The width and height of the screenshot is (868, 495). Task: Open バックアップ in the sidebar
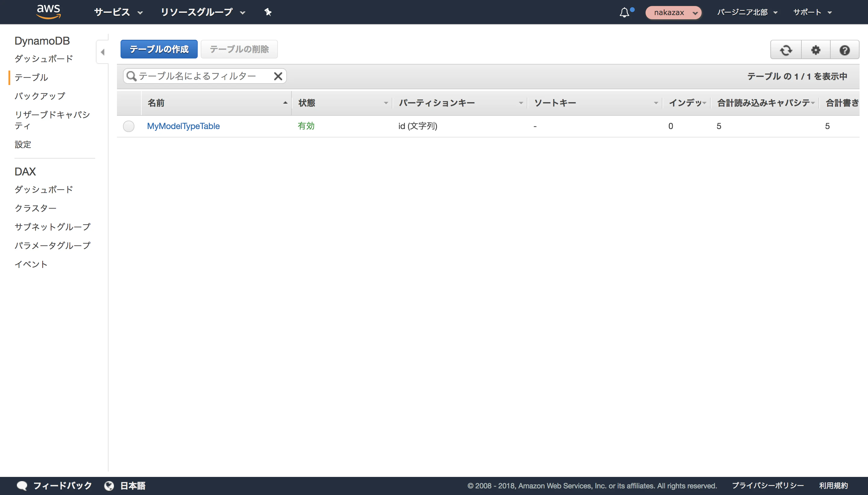(x=40, y=96)
